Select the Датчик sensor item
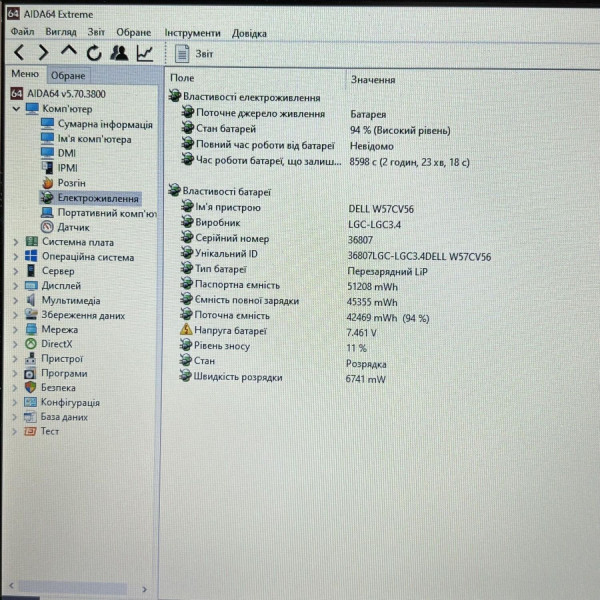Image resolution: width=600 pixels, height=600 pixels. coord(73,227)
